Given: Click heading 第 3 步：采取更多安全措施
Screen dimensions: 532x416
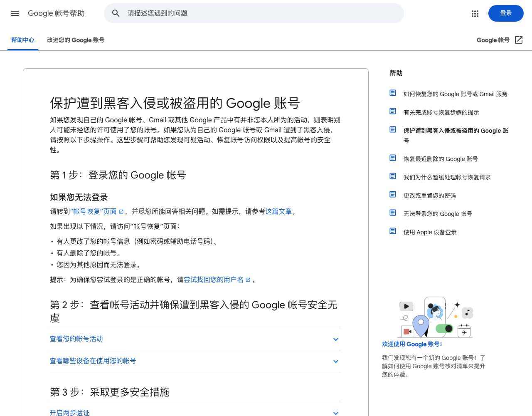Looking at the screenshot, I should coord(110,392).
